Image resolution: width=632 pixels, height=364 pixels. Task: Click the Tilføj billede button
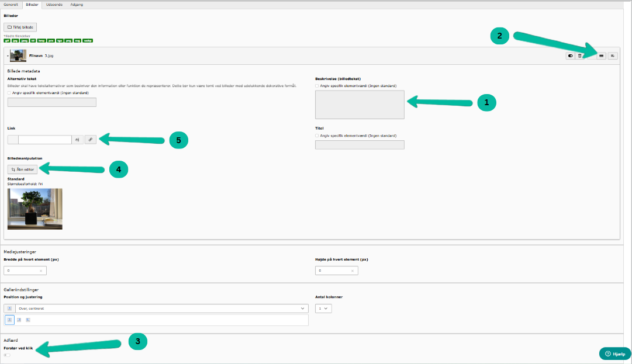click(x=21, y=27)
